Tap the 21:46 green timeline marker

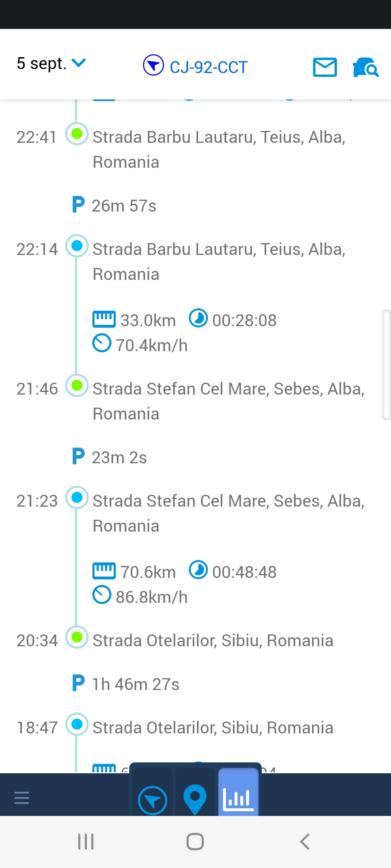(x=77, y=386)
